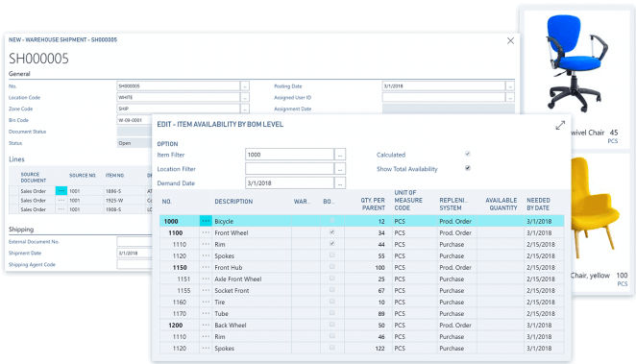Collapse the Lines section heading
This screenshot has height=364, width=636.
[16, 159]
